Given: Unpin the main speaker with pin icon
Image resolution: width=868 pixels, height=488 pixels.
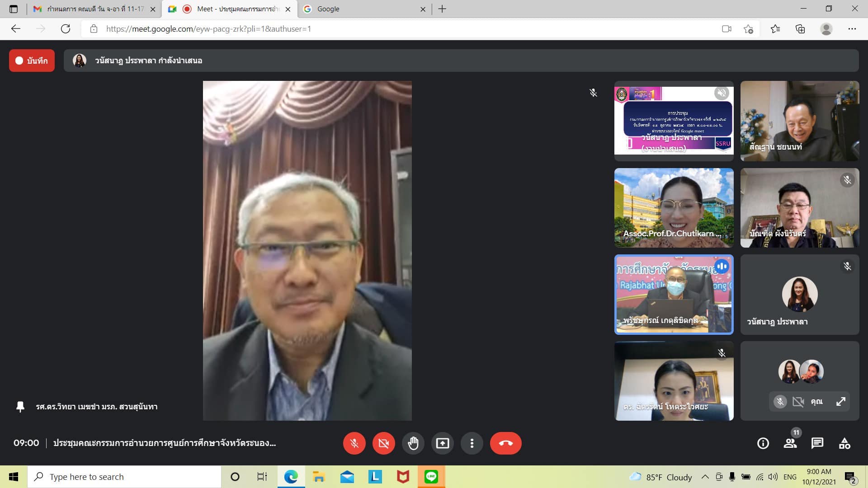Looking at the screenshot, I should pos(20,407).
